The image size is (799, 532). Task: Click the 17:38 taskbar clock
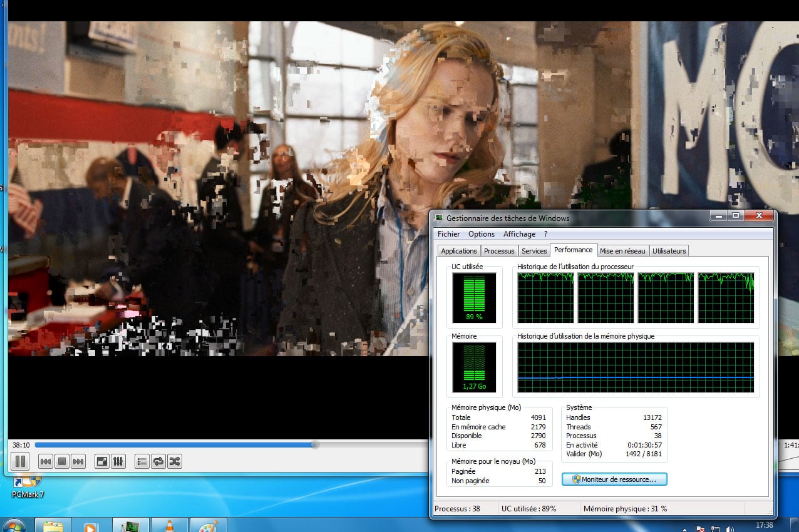[764, 525]
